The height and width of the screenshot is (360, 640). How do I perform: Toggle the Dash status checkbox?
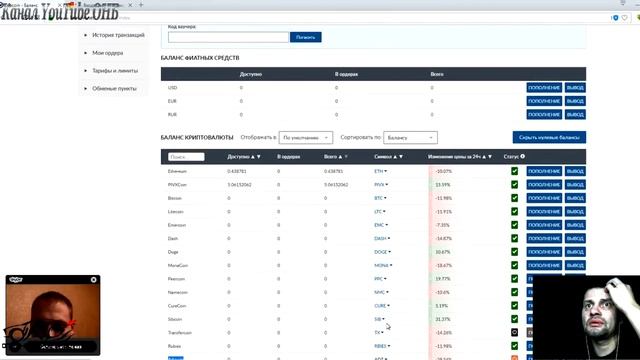514,238
